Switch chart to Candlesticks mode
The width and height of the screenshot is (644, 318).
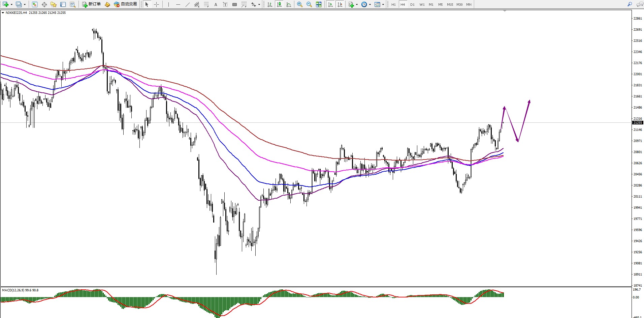[279, 4]
